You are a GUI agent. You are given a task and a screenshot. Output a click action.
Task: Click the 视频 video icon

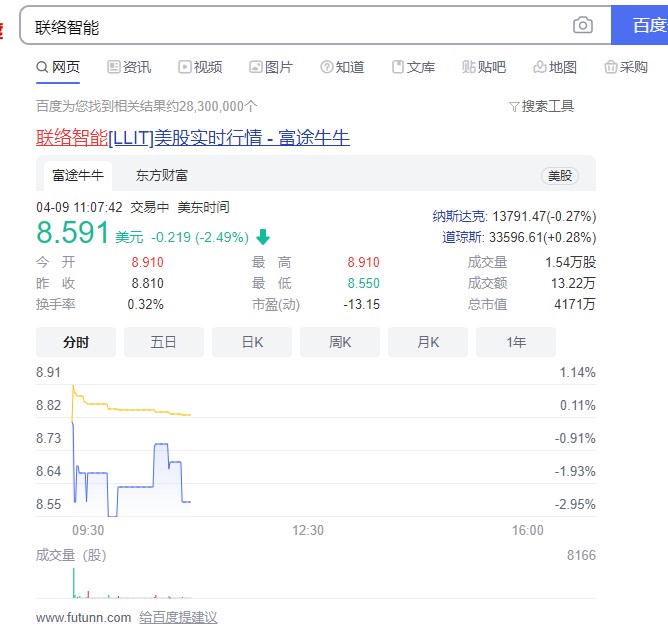coord(185,68)
